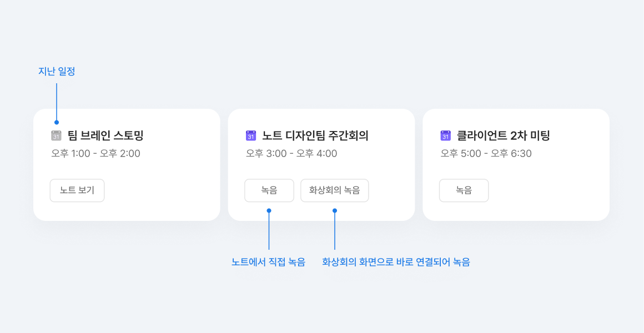Screen dimensions: 644x333
Task: Open notes via the 노트 보기 button
Action: pos(77,190)
